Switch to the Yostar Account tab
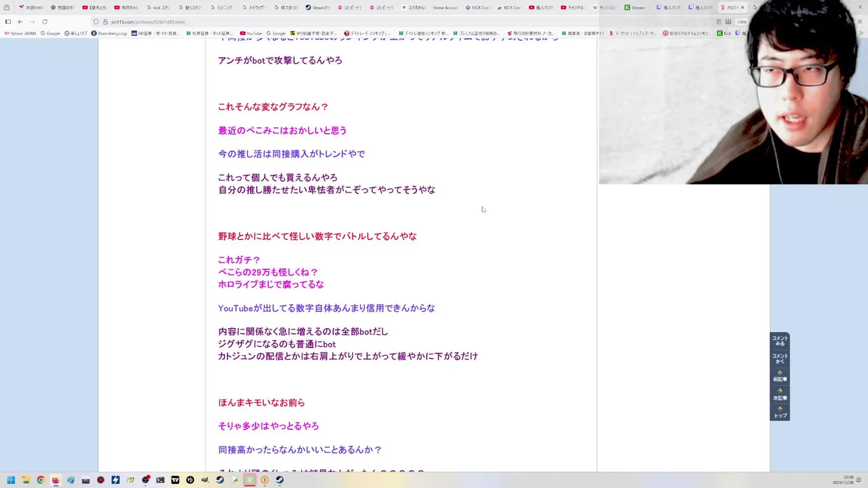 [x=445, y=7]
